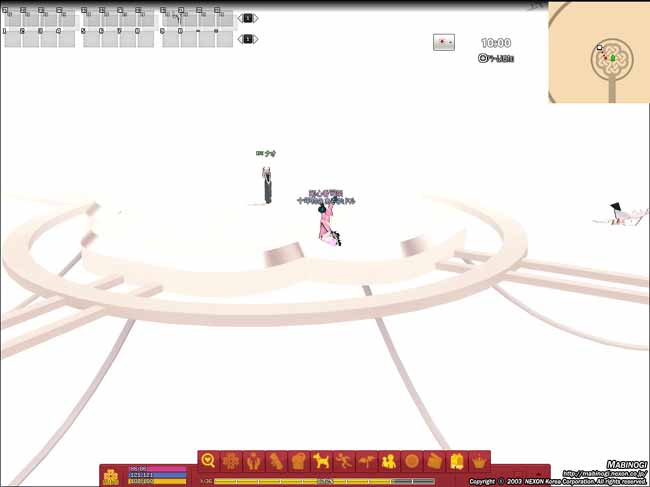
Task: Select the F4 hotkey slot
Action: click(x=66, y=19)
